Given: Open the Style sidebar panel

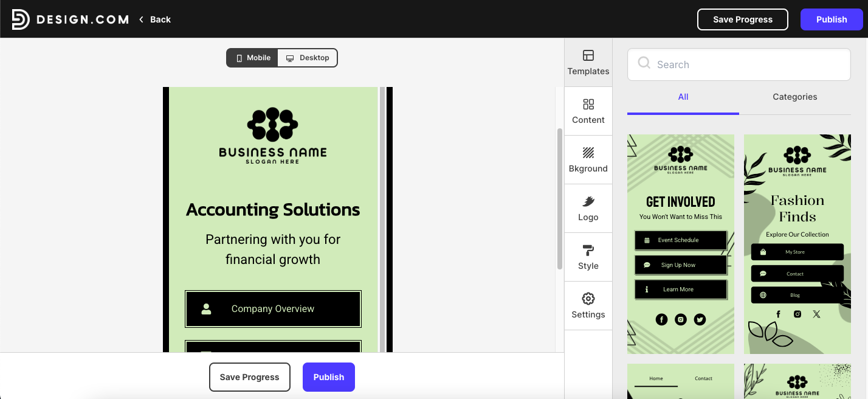Looking at the screenshot, I should (x=588, y=257).
